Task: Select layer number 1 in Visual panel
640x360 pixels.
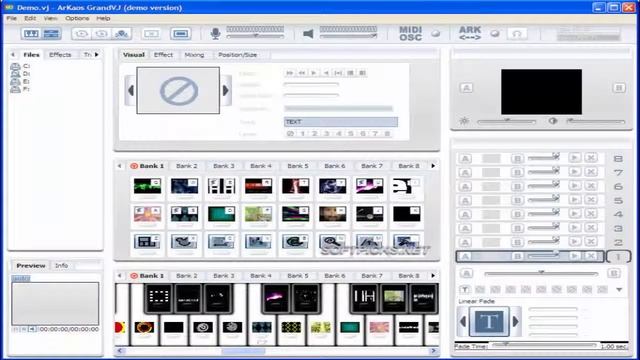Action: pos(302,133)
